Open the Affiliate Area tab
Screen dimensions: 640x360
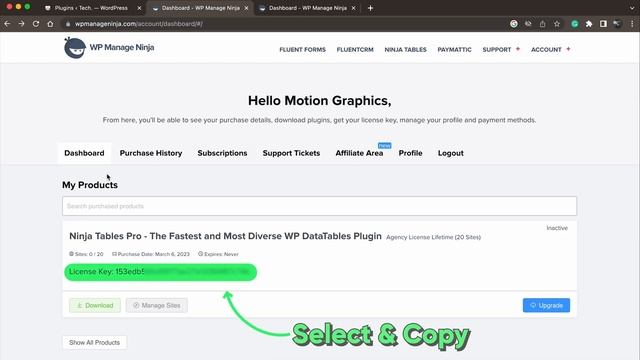(x=359, y=153)
